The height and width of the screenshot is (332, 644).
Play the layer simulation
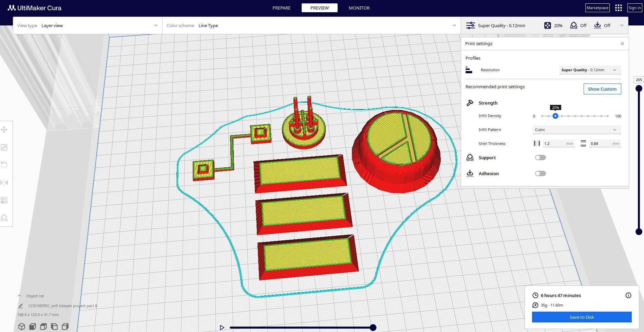point(222,328)
